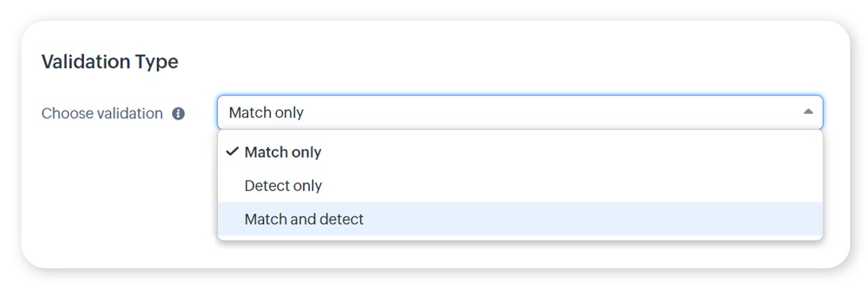Switch validation to Detect only
The width and height of the screenshot is (868, 289).
tap(283, 186)
